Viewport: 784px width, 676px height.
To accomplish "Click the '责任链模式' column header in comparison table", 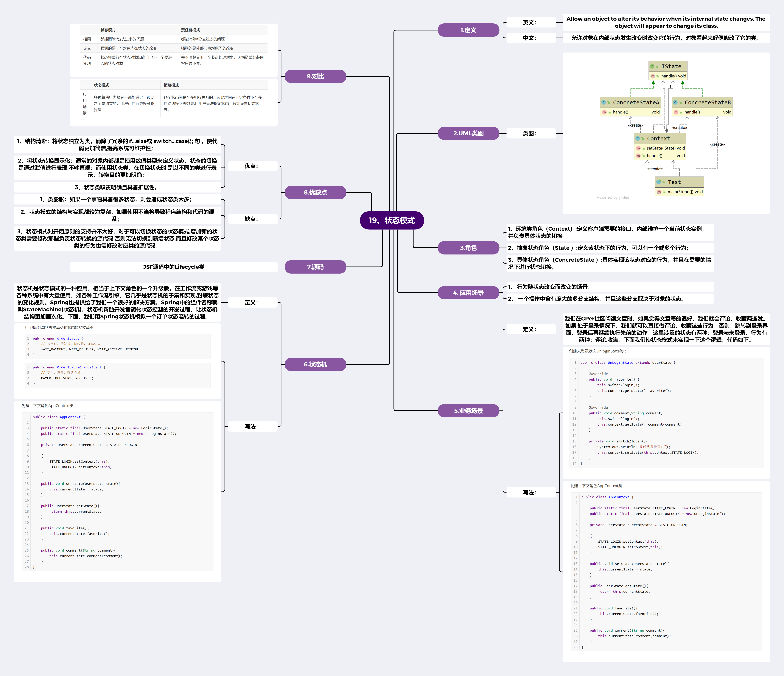I will (190, 30).
